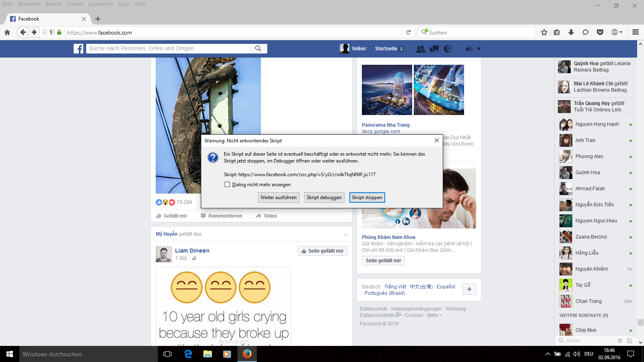
Task: Open the notifications globe icon
Action: pyautogui.click(x=448, y=49)
